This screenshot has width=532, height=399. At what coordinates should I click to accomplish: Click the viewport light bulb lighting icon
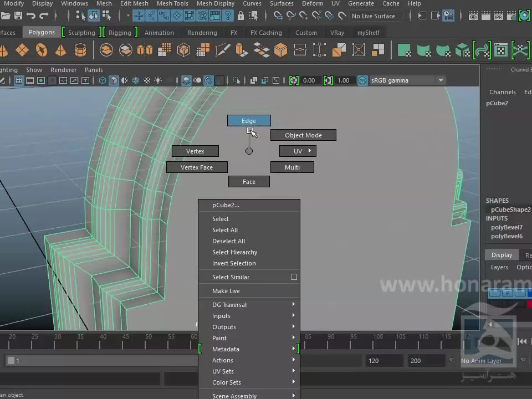click(158, 80)
